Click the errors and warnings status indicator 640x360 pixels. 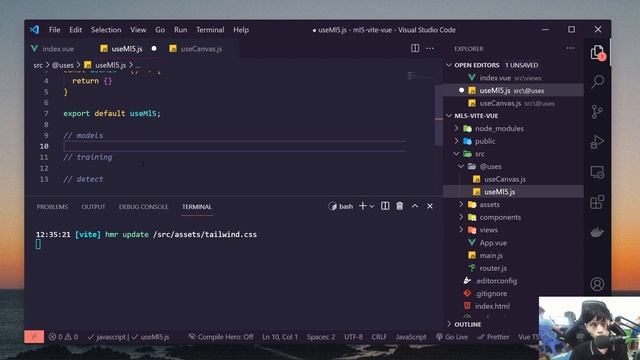(63, 337)
